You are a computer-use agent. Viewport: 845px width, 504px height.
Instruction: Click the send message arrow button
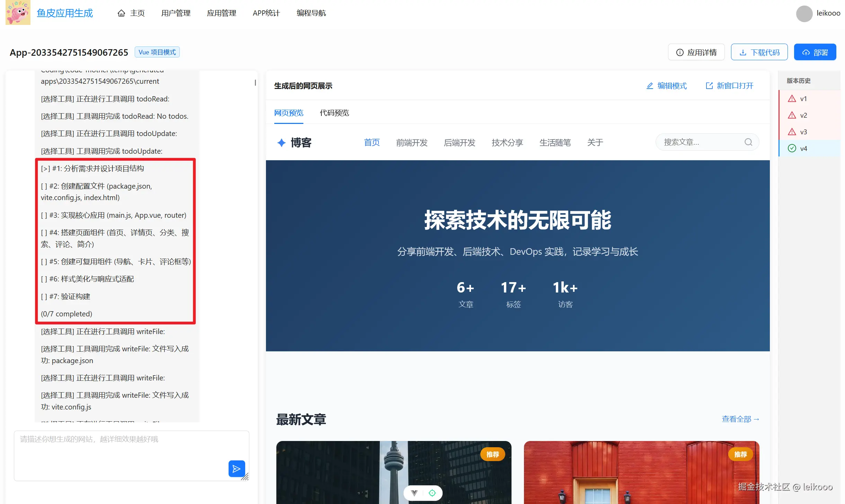tap(237, 469)
